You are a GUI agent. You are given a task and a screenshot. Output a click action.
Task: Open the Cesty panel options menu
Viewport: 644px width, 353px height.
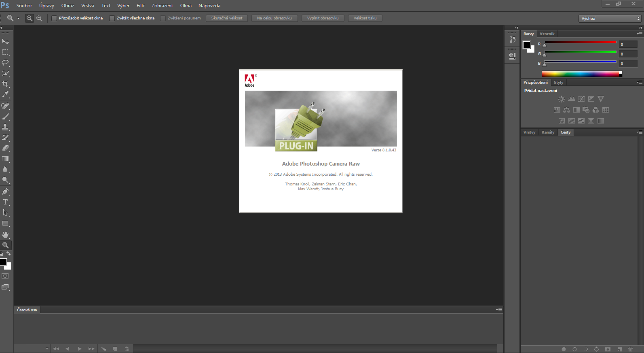pyautogui.click(x=639, y=132)
